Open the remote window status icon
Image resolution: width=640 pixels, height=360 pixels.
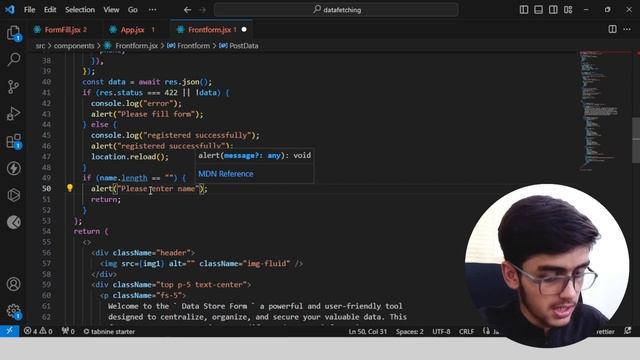(9, 331)
